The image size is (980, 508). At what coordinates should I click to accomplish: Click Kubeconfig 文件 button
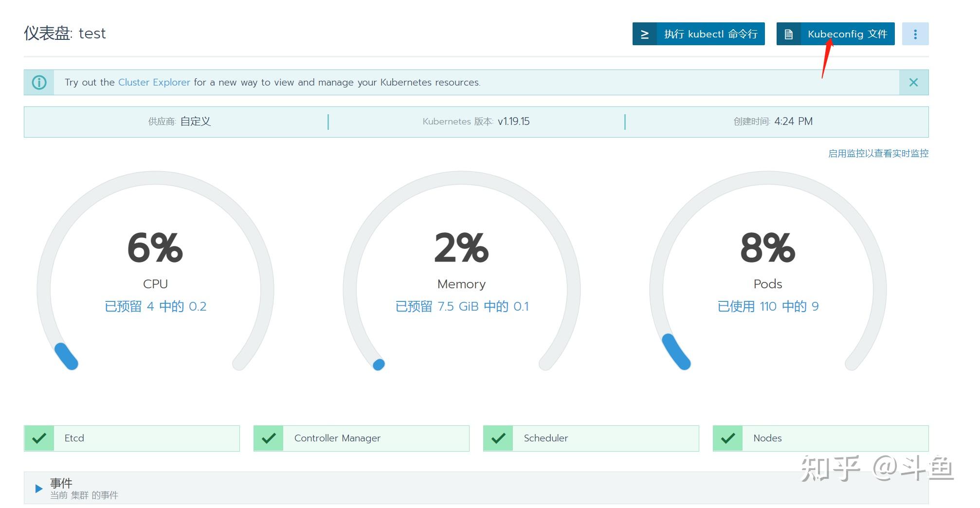coord(835,34)
